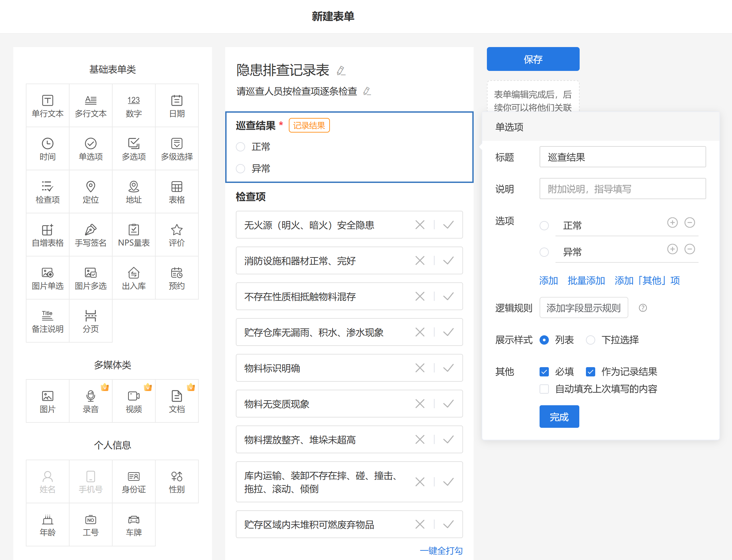Click help icon next to logic rule

(642, 308)
